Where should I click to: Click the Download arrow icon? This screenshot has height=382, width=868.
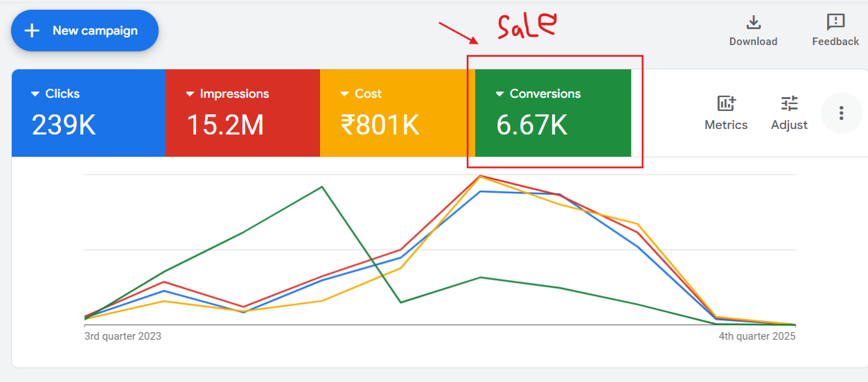[753, 21]
